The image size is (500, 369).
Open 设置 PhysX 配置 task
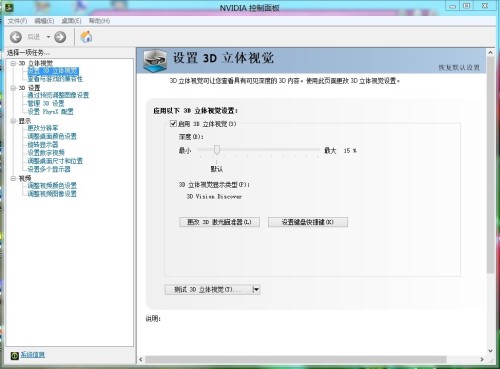50,112
